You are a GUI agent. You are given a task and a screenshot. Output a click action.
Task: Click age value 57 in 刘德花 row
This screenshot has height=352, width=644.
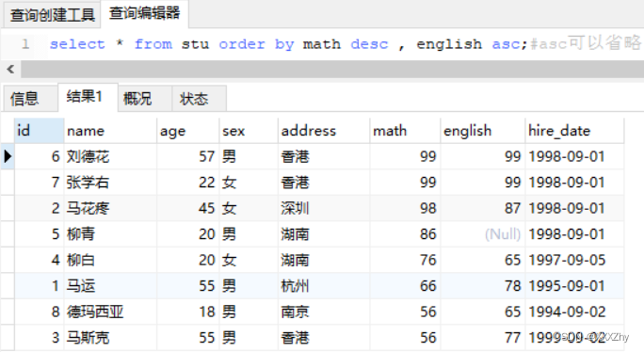coord(187,156)
